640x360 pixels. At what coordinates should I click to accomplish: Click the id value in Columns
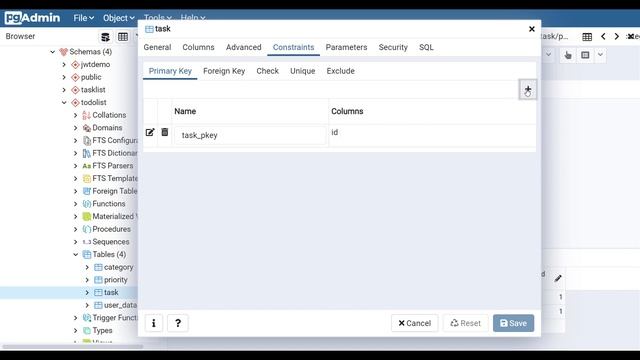(335, 132)
